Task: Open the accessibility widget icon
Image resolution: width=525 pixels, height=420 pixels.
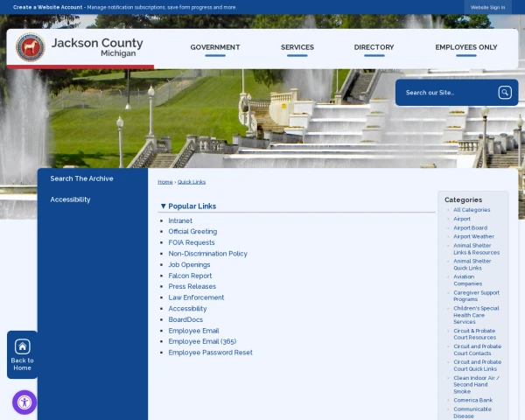Action: 24,402
